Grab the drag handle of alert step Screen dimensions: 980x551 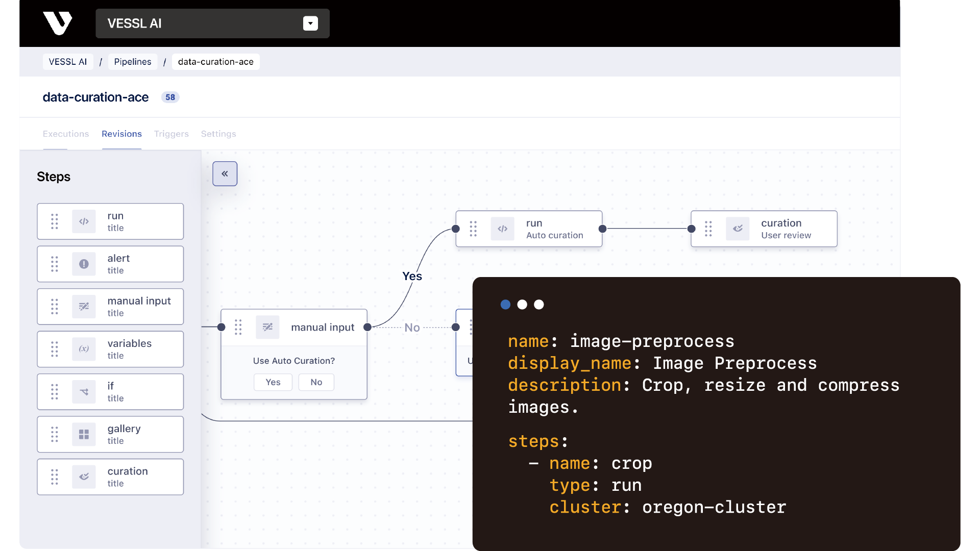55,264
